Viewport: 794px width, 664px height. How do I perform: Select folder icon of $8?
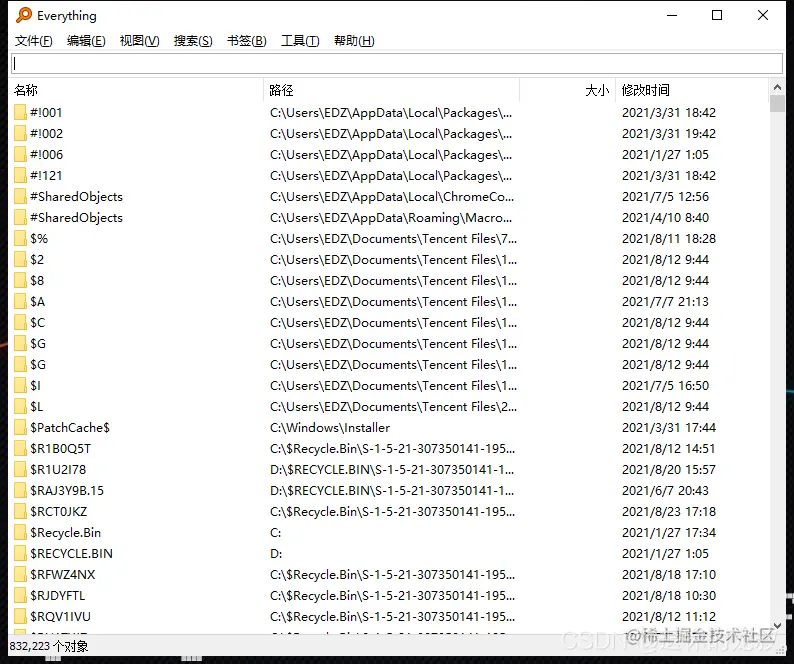(x=20, y=281)
